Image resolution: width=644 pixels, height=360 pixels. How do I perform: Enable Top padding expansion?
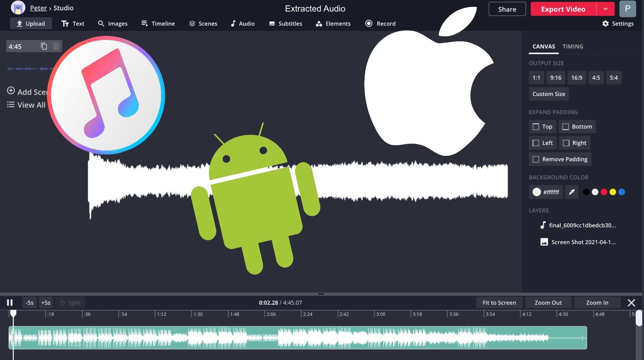point(542,127)
